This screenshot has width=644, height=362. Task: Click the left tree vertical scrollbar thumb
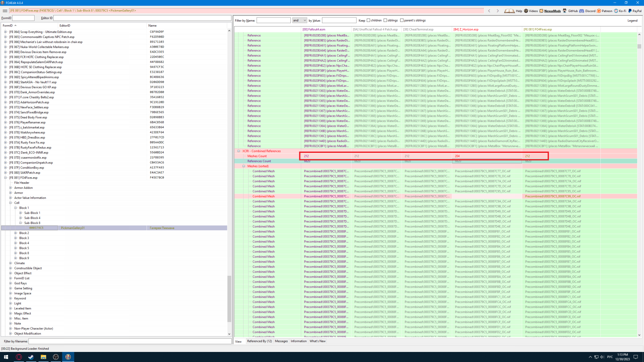click(229, 298)
